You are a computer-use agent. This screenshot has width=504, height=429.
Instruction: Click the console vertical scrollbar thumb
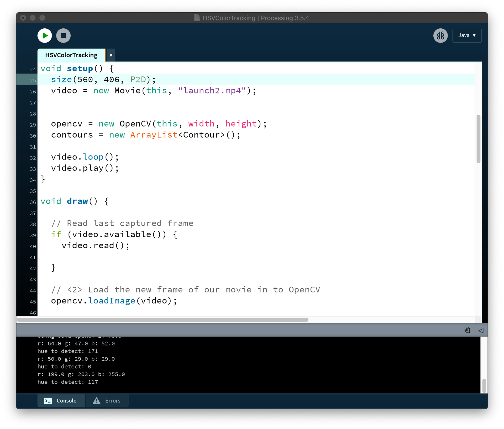[484, 385]
